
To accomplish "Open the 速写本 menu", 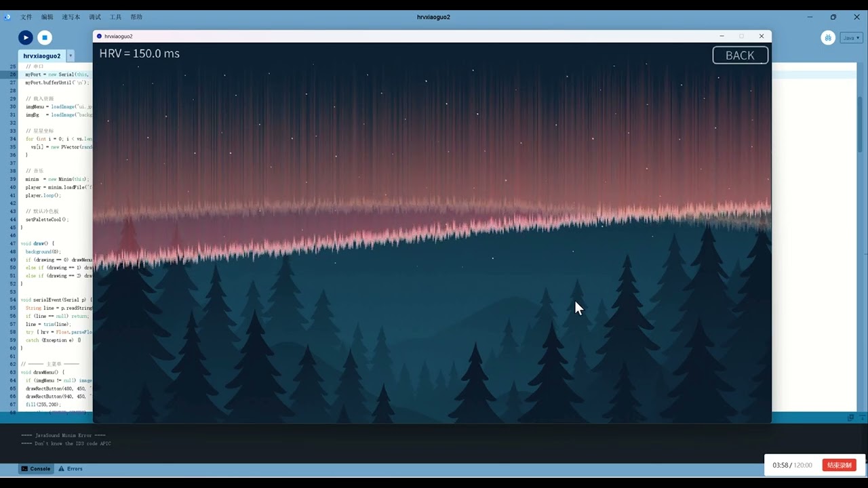I will click(x=71, y=17).
